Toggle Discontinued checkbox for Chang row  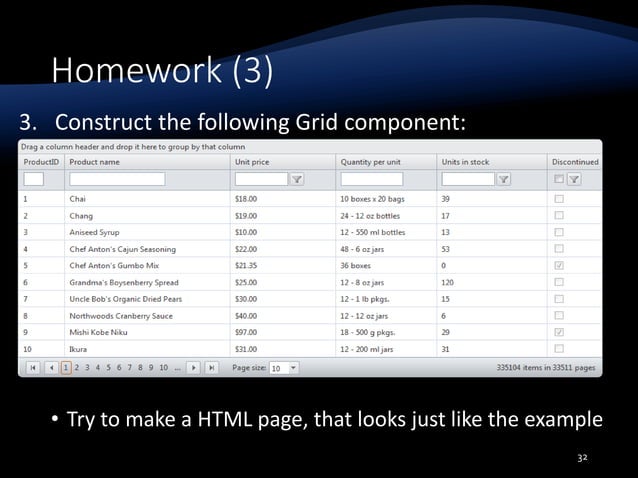point(559,215)
